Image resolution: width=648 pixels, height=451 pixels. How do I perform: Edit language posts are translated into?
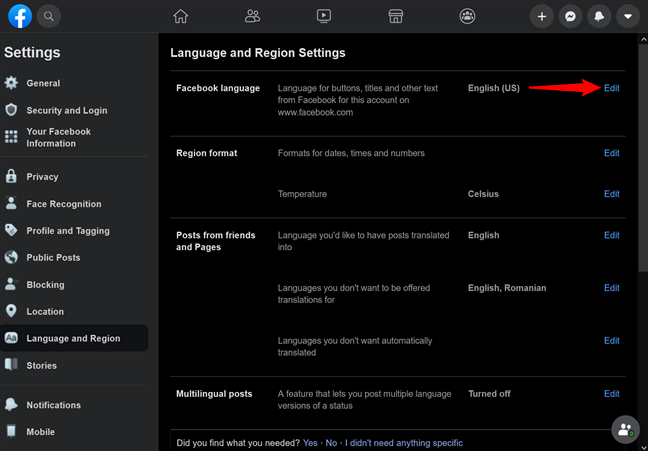click(612, 235)
